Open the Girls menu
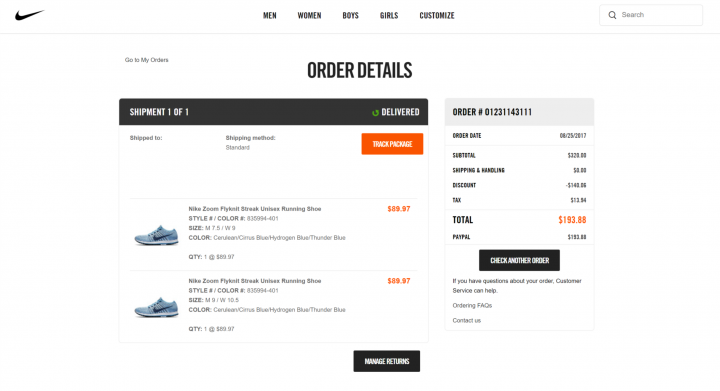The width and height of the screenshot is (720, 391). (x=389, y=16)
